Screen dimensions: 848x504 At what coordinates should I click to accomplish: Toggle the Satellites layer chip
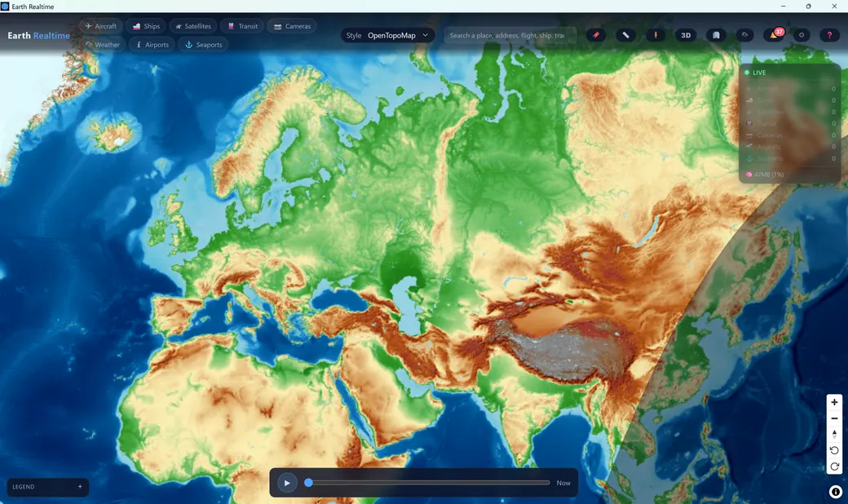pyautogui.click(x=193, y=26)
